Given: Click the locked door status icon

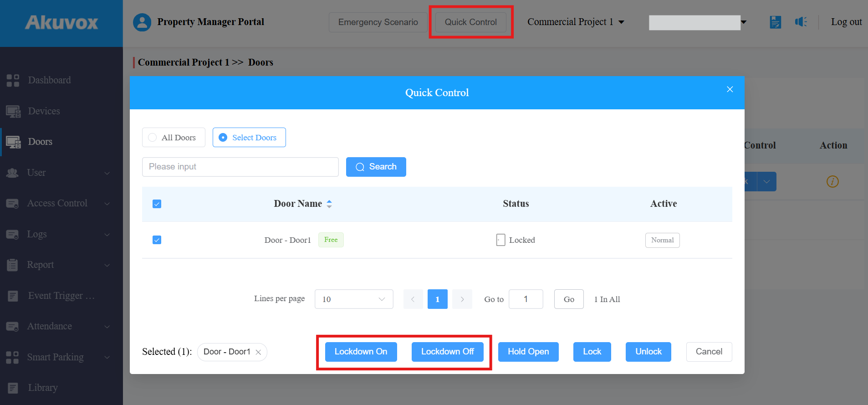Looking at the screenshot, I should 500,240.
